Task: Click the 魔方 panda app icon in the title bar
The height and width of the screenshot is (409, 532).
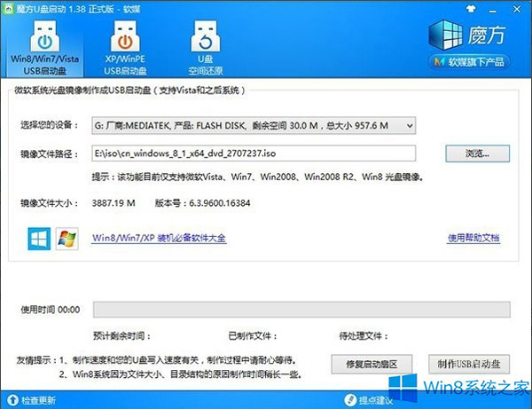Action: 8,9
